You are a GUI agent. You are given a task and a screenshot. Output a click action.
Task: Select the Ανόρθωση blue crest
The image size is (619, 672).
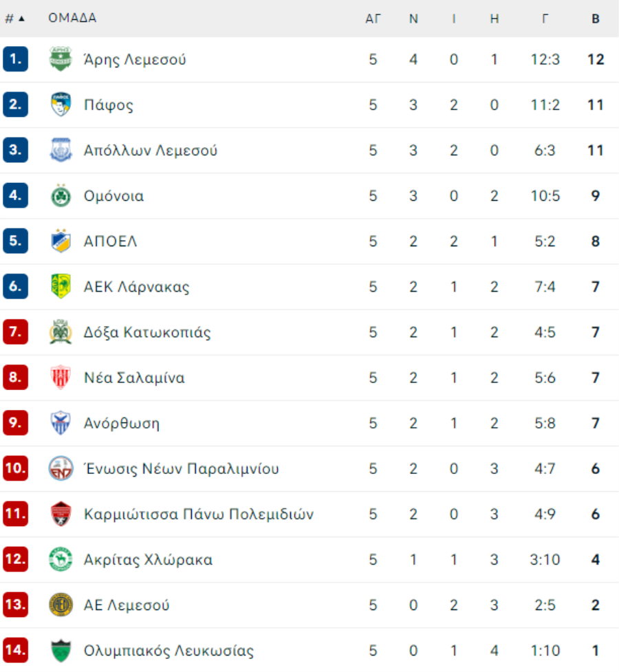click(61, 422)
